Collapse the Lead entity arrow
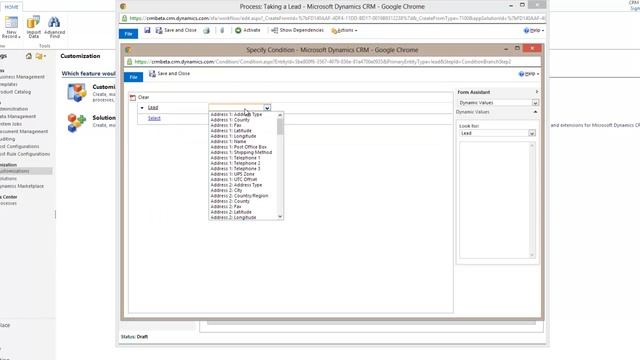Image resolution: width=640 pixels, height=360 pixels. click(142, 108)
